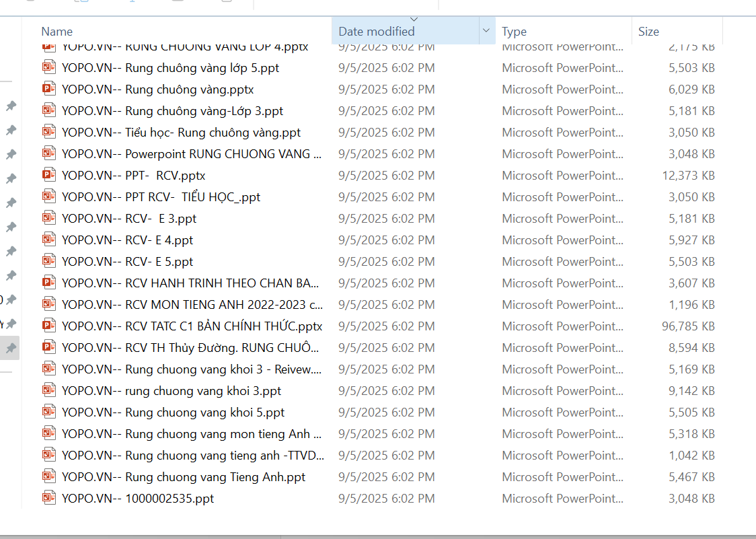Click the icon of RCV TATC C1 BẢN CHÍNH THỨC.pptx

48,326
